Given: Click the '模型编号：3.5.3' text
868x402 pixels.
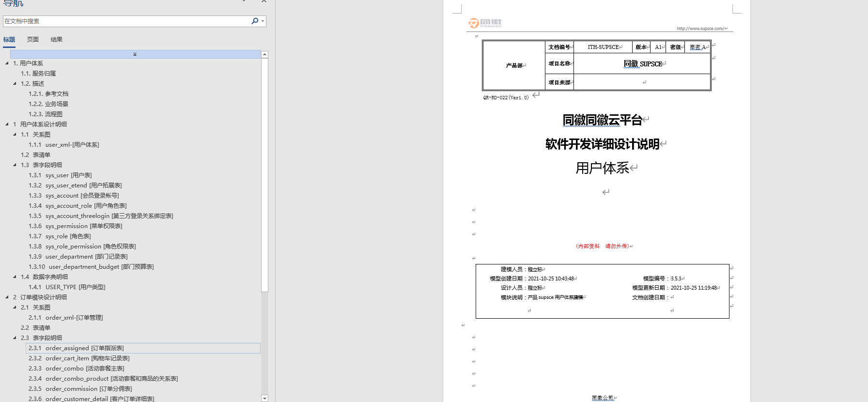Looking at the screenshot, I should click(x=662, y=278).
